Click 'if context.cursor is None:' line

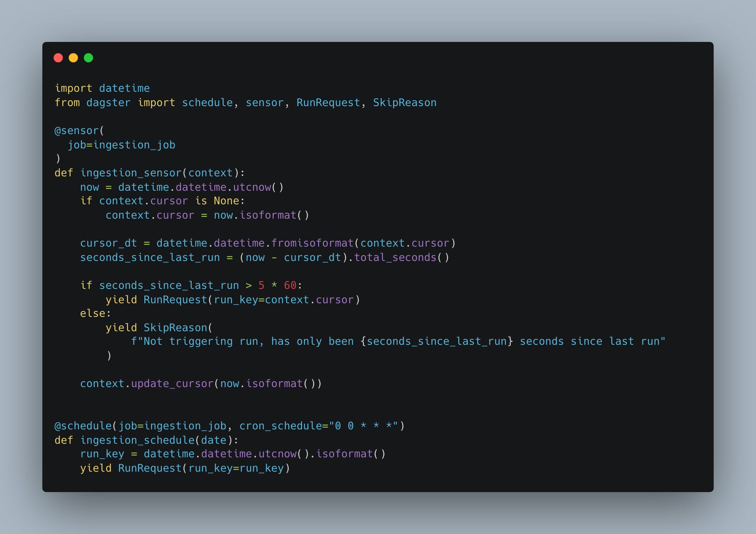(x=163, y=201)
